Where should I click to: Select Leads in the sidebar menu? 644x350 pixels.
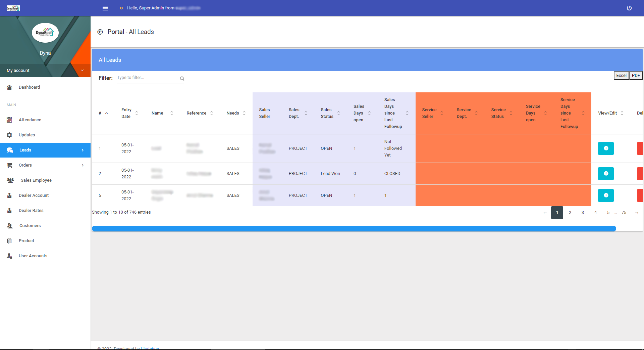point(25,150)
